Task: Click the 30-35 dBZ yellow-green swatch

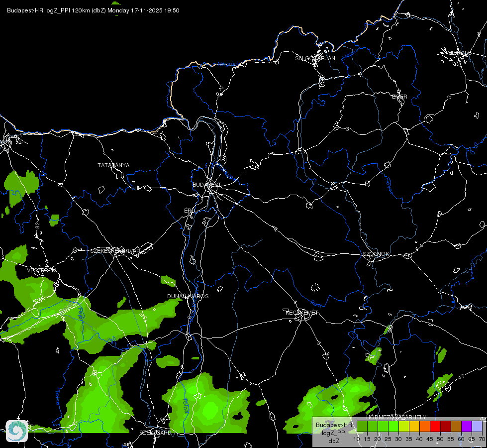Action: (404, 426)
